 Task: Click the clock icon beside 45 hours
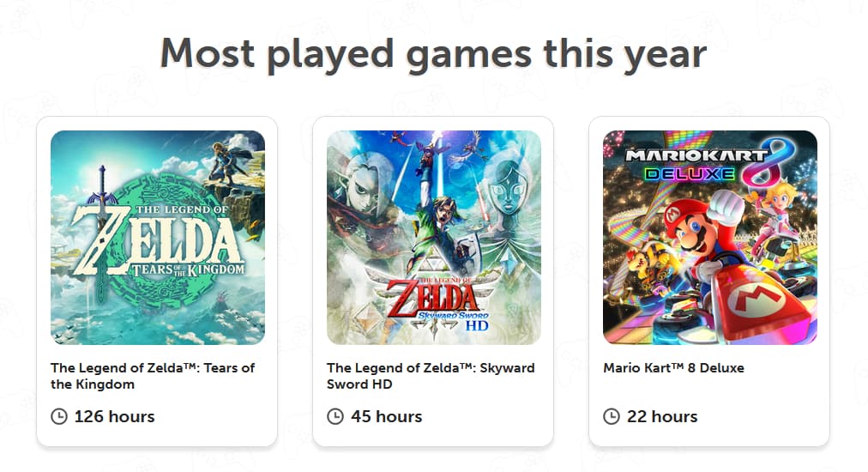pos(335,417)
